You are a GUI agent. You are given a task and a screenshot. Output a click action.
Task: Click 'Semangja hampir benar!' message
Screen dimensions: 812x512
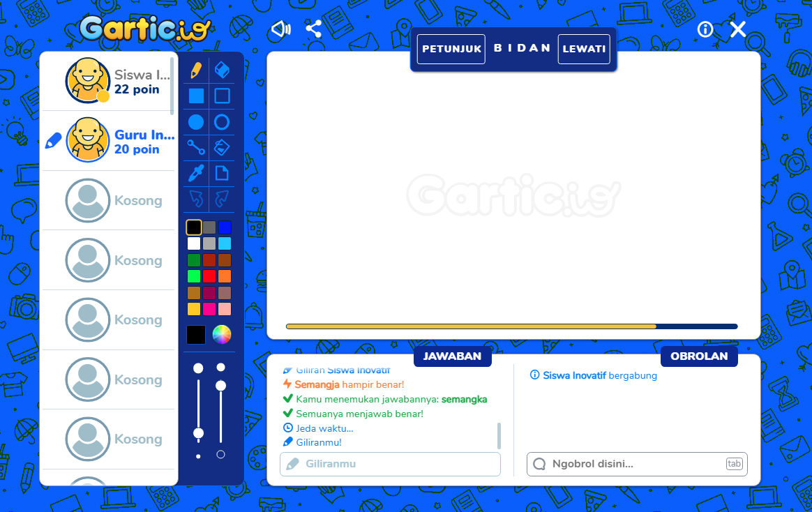pyautogui.click(x=349, y=384)
